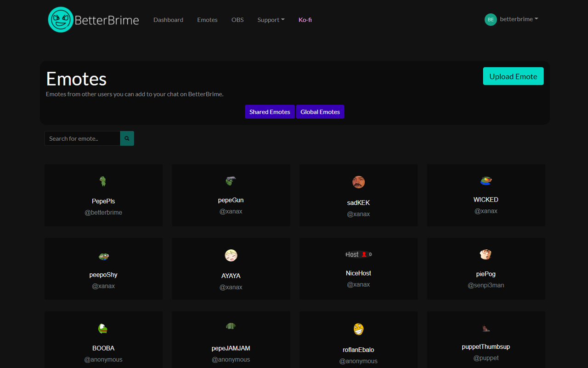
Task: Click the PepePls emote image
Action: (x=103, y=181)
